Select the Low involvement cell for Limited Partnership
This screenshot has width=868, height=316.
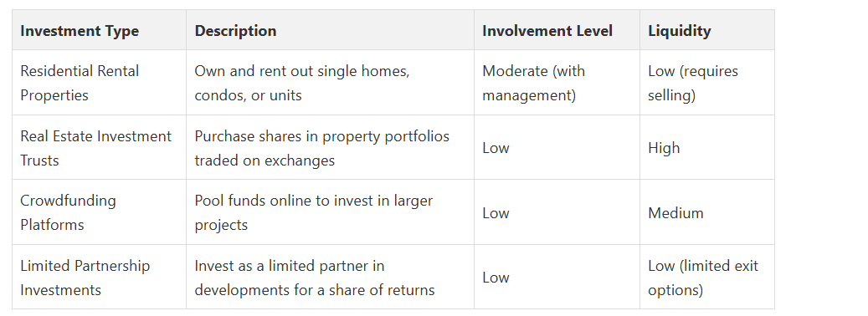[x=557, y=277]
